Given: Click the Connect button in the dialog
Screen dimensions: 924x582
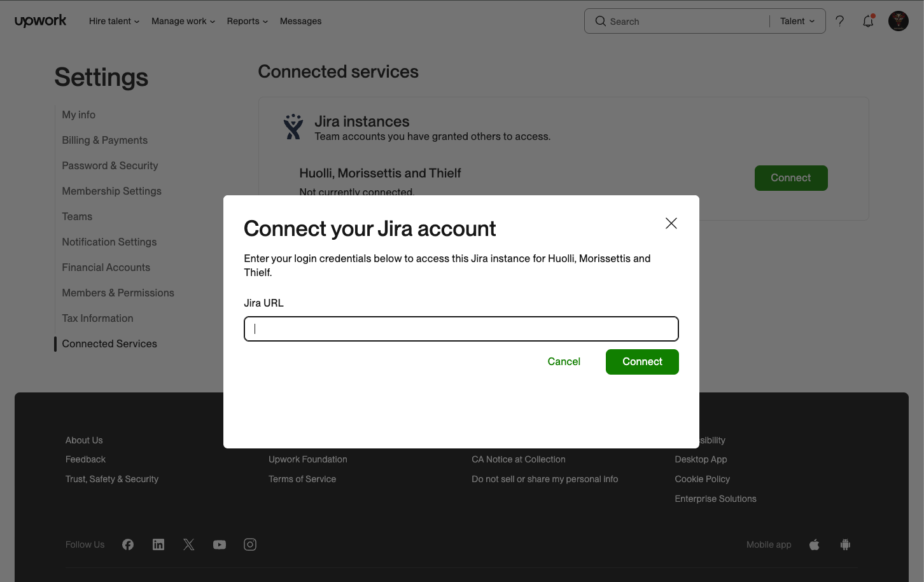Looking at the screenshot, I should (x=642, y=362).
